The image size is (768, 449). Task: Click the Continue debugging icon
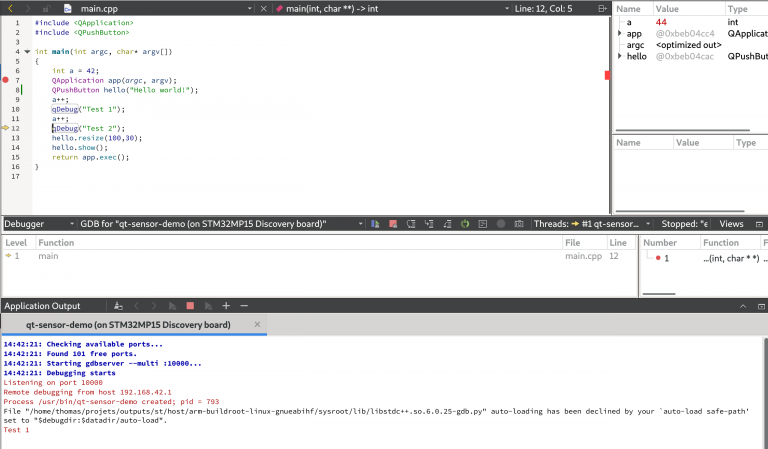point(375,224)
